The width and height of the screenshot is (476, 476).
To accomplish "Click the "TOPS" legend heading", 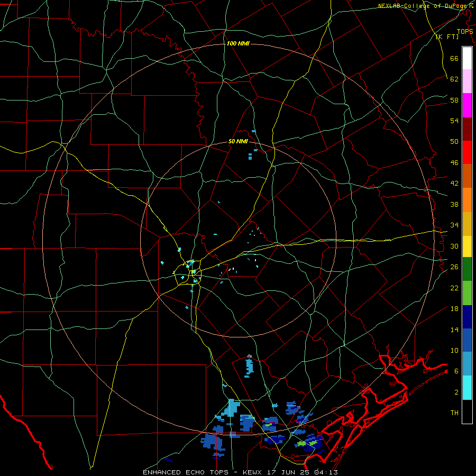I will click(x=465, y=31).
